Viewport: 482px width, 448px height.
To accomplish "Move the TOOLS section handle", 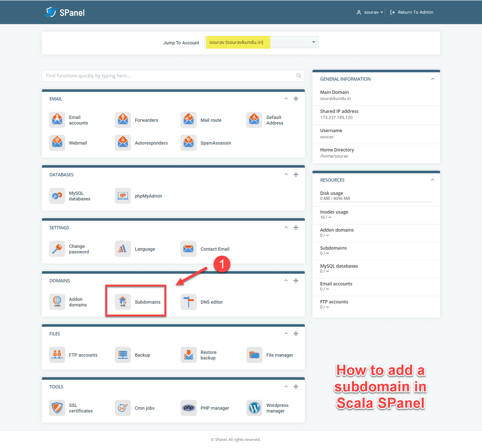I will tap(296, 387).
